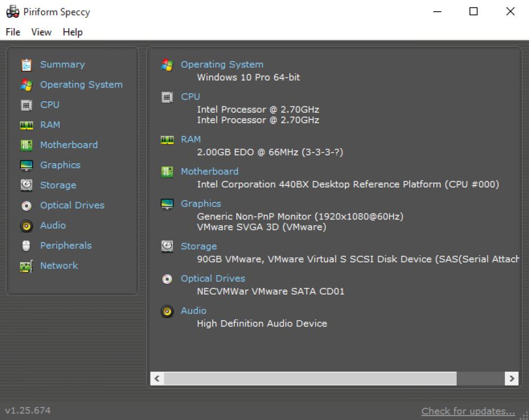Click the Storage heading link in summary

[x=199, y=247]
